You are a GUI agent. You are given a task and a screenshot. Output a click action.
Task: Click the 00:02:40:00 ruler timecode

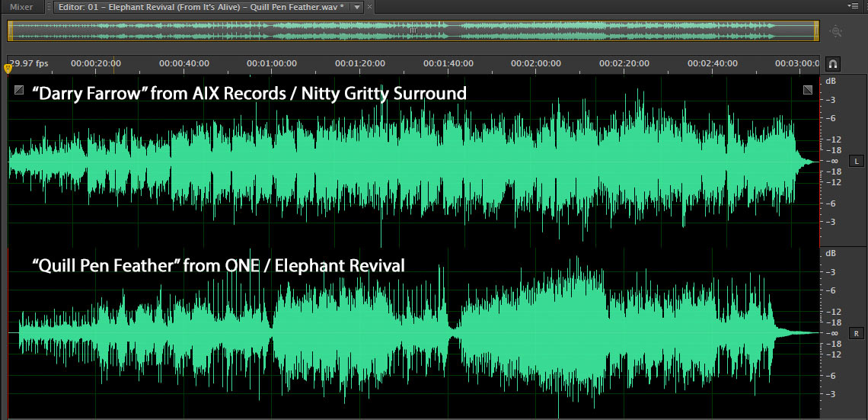713,64
